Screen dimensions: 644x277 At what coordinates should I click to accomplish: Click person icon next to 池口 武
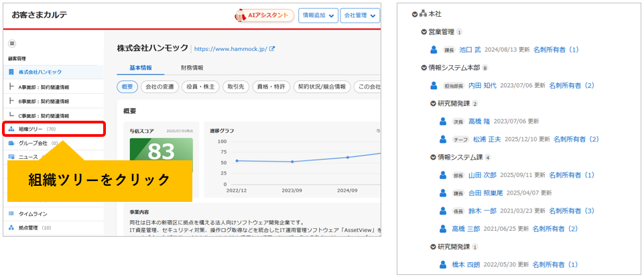[x=434, y=50]
